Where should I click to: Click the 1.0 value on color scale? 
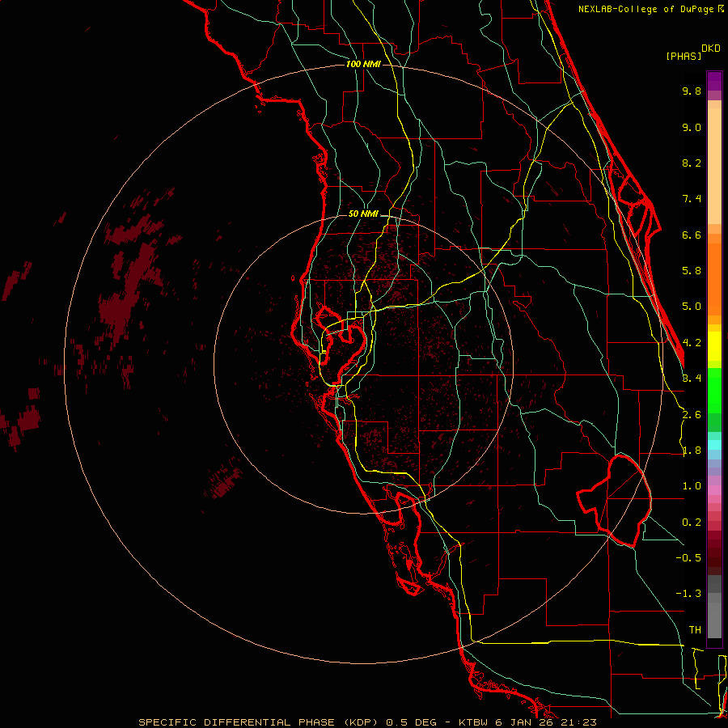click(x=692, y=486)
